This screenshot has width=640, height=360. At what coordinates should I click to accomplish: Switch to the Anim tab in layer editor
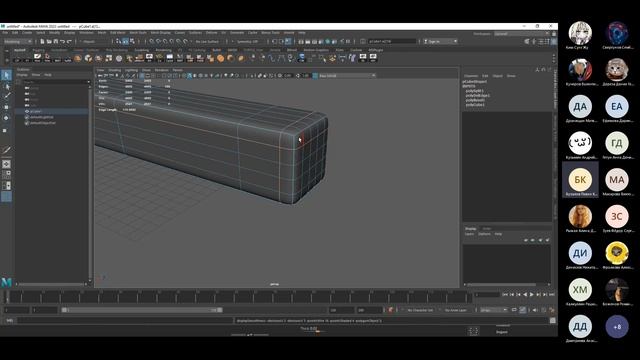(487, 229)
